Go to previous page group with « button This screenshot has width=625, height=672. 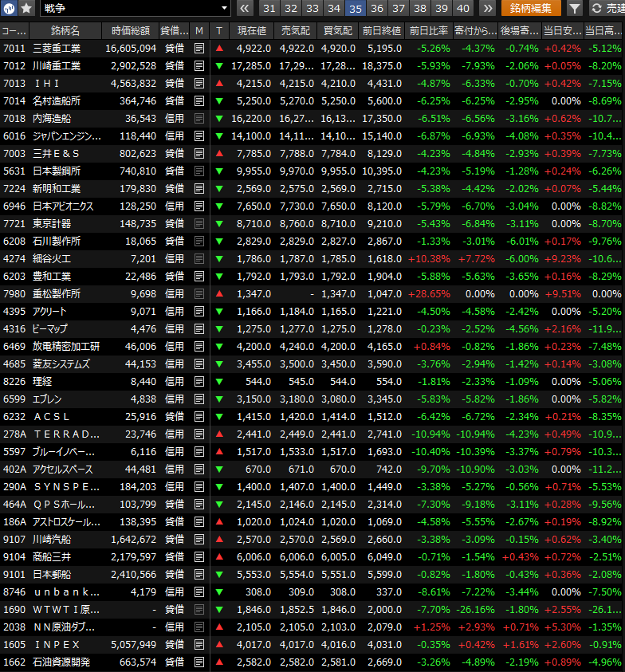click(245, 9)
